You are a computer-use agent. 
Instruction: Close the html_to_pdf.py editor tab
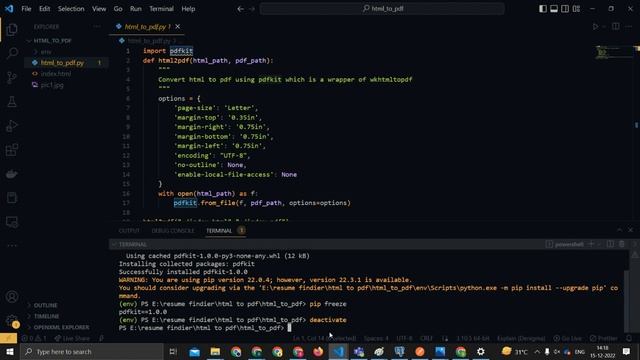pyautogui.click(x=178, y=27)
